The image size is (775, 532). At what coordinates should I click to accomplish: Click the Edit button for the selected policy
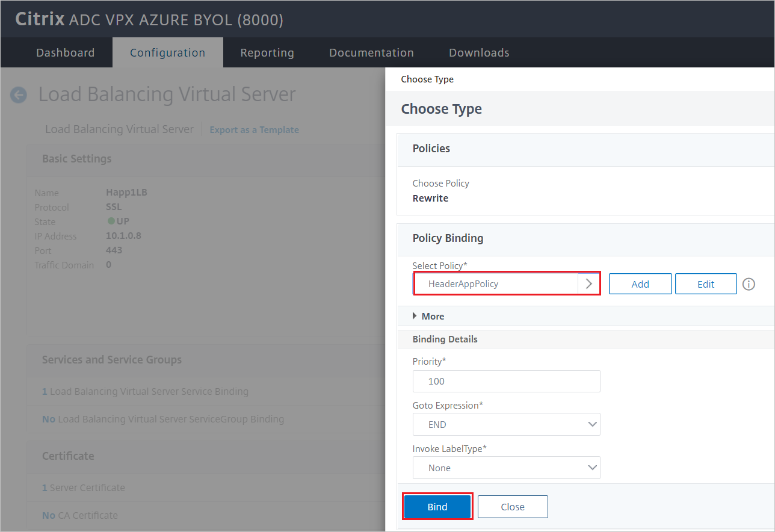click(x=706, y=283)
